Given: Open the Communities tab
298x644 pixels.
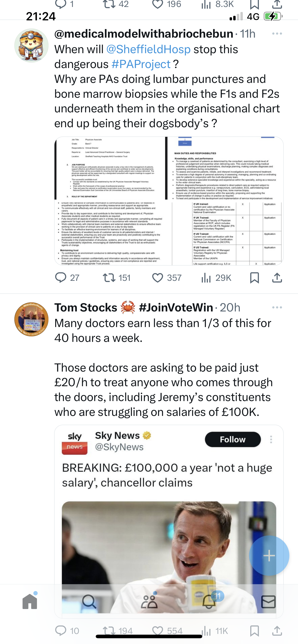Looking at the screenshot, I should coord(149,601).
